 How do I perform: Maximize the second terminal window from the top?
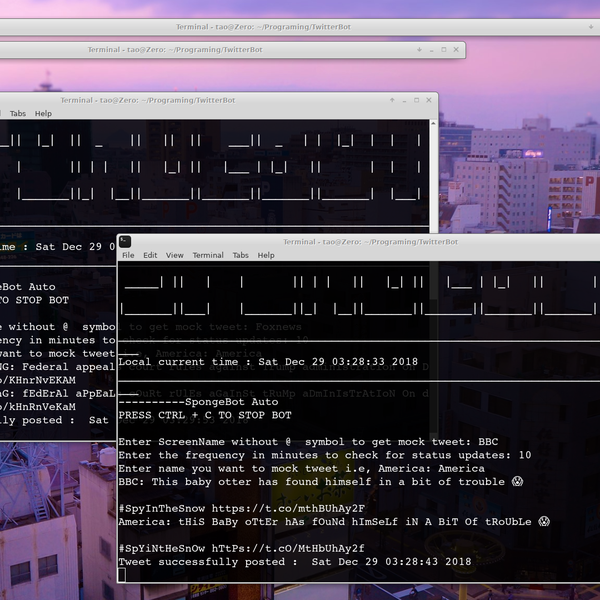coord(445,49)
